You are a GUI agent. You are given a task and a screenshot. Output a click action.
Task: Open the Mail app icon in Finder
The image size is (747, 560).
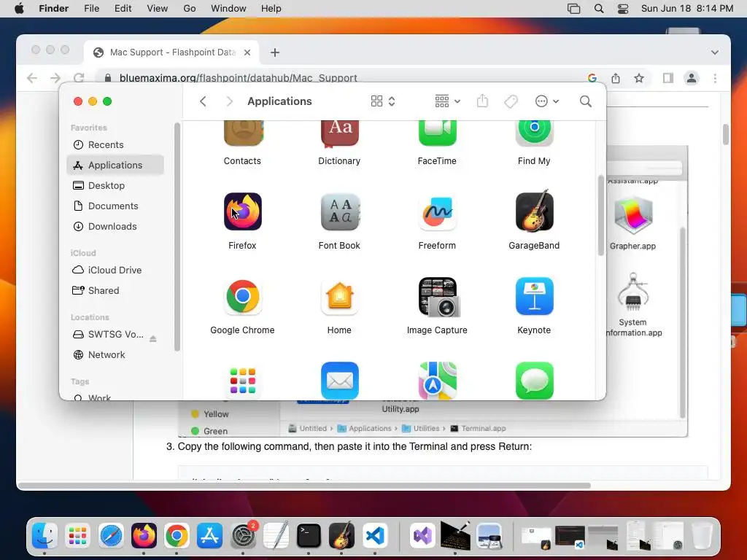(x=339, y=381)
